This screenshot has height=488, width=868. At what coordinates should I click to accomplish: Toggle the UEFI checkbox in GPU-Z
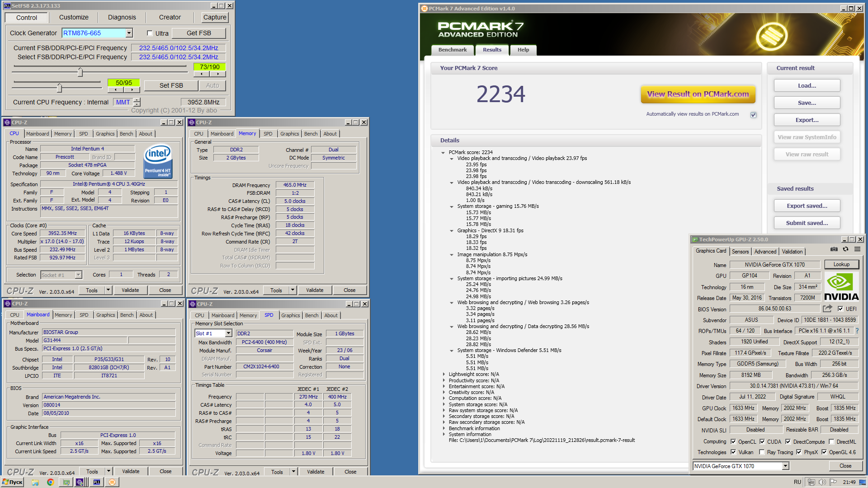tap(840, 309)
